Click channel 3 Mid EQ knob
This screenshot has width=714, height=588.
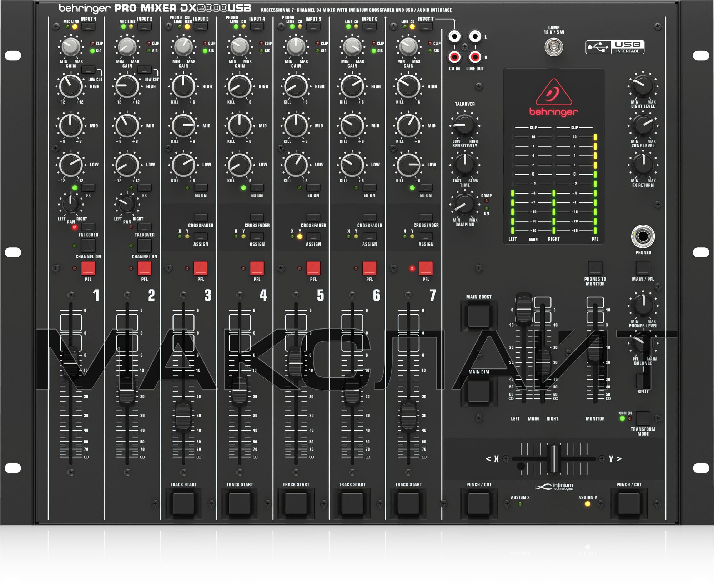[183, 126]
